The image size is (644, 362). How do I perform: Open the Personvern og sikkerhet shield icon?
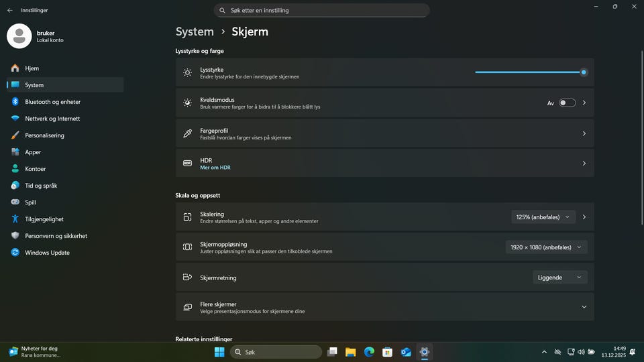click(15, 236)
